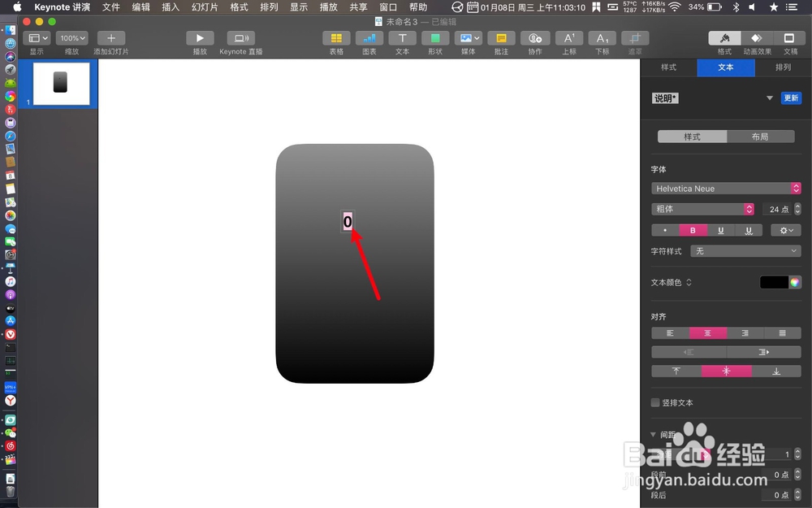Open Wi-Fi status in menu bar
Screen dimensions: 812x508
674,7
